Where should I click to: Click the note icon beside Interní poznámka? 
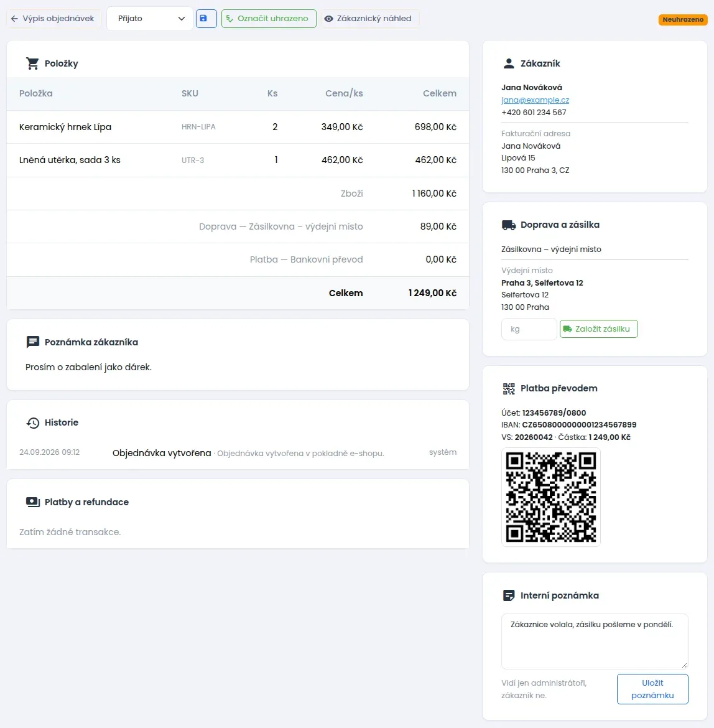[509, 595]
